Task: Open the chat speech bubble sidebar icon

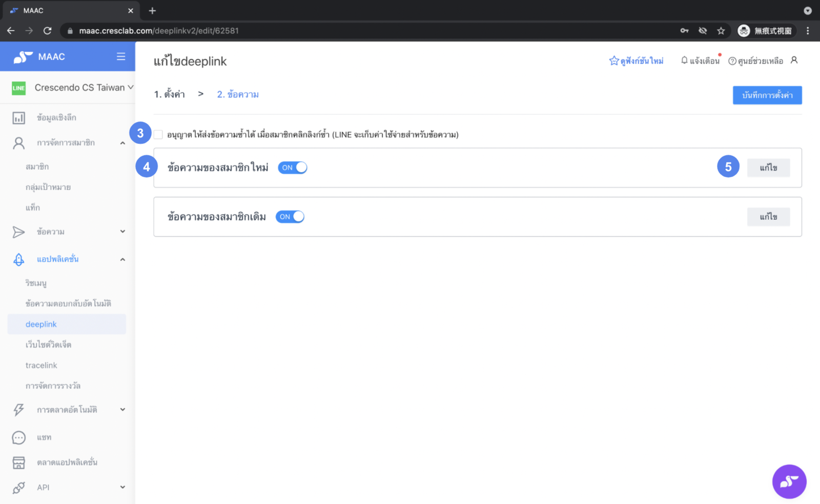Action: pos(19,437)
